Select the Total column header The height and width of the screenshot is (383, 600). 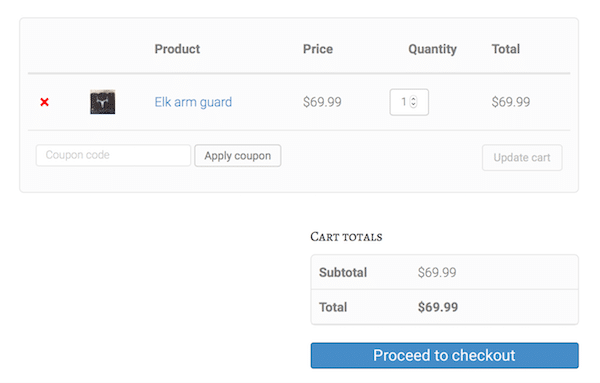pos(505,49)
